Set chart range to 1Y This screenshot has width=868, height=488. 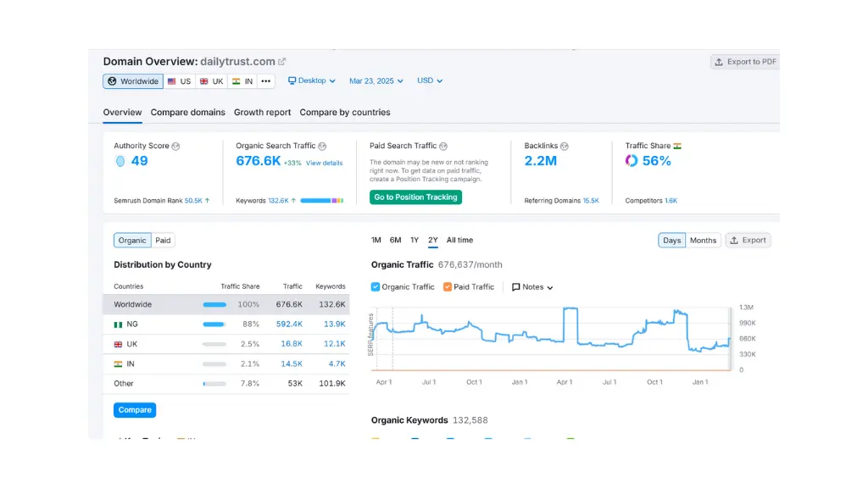point(415,240)
